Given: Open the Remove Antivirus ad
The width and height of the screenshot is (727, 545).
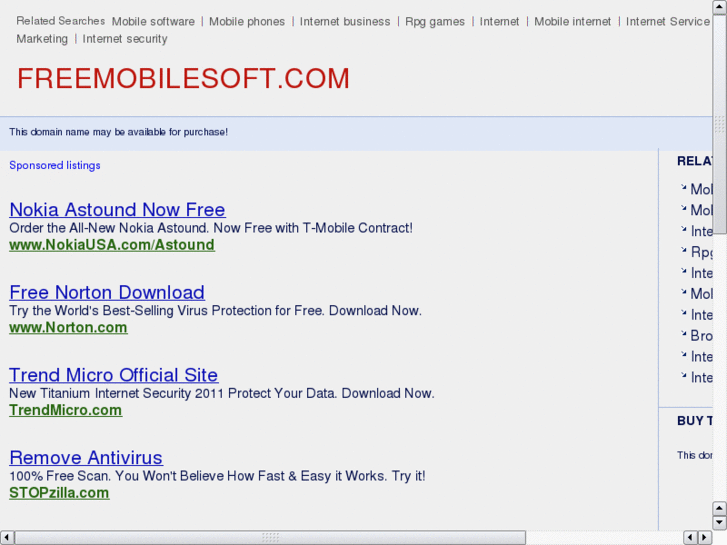Looking at the screenshot, I should coord(86,458).
